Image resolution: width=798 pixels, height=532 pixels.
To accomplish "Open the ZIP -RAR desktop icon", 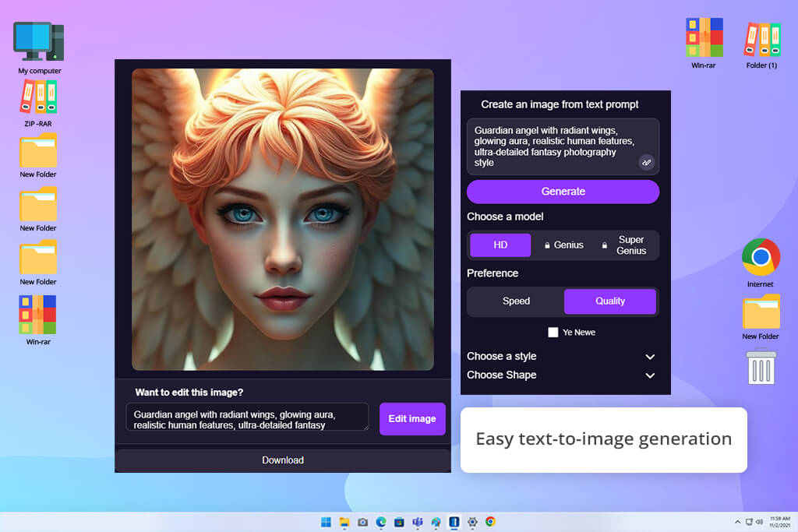I will pyautogui.click(x=38, y=97).
